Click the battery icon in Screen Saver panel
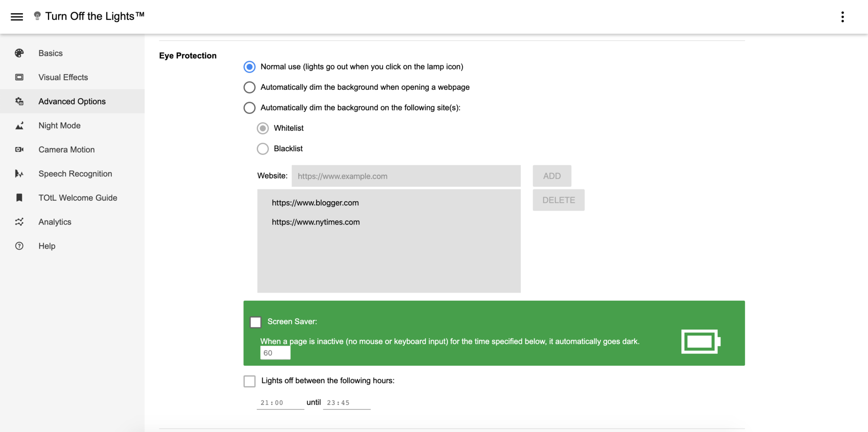 701,341
